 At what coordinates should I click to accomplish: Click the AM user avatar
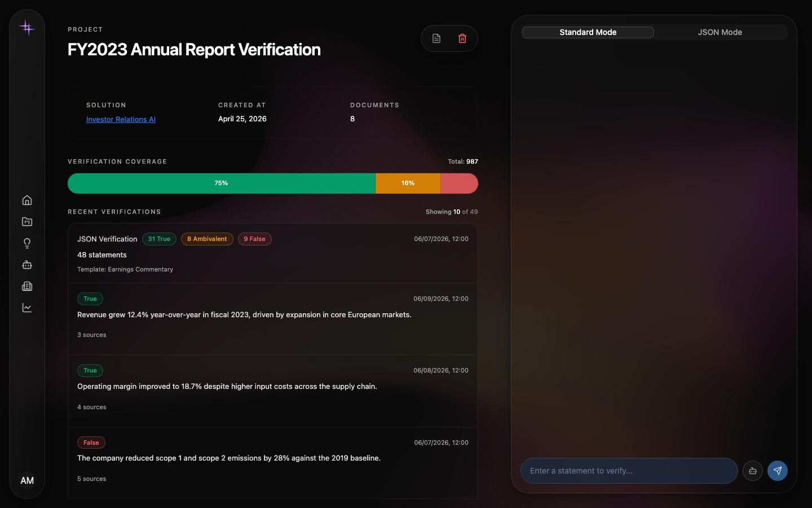tap(27, 480)
